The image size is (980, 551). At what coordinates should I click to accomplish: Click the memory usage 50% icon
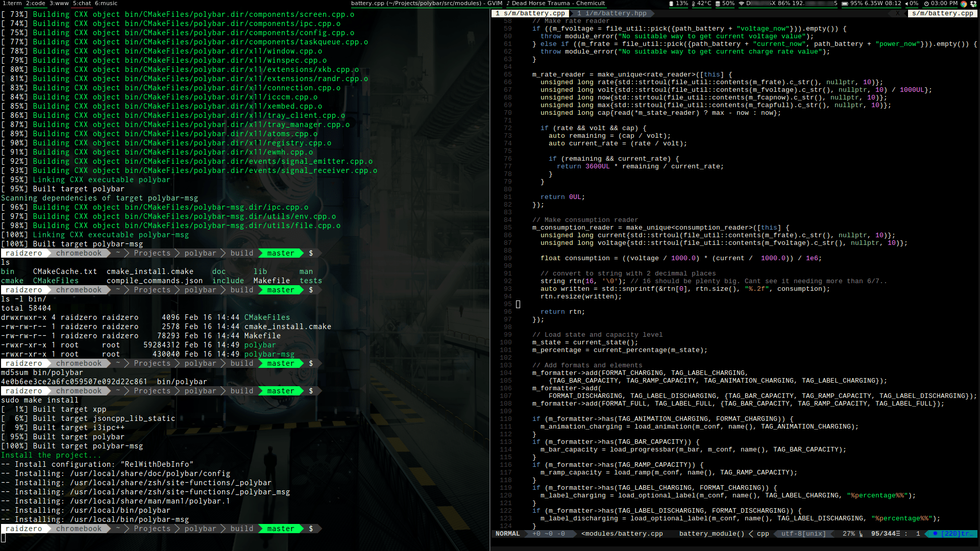[718, 4]
